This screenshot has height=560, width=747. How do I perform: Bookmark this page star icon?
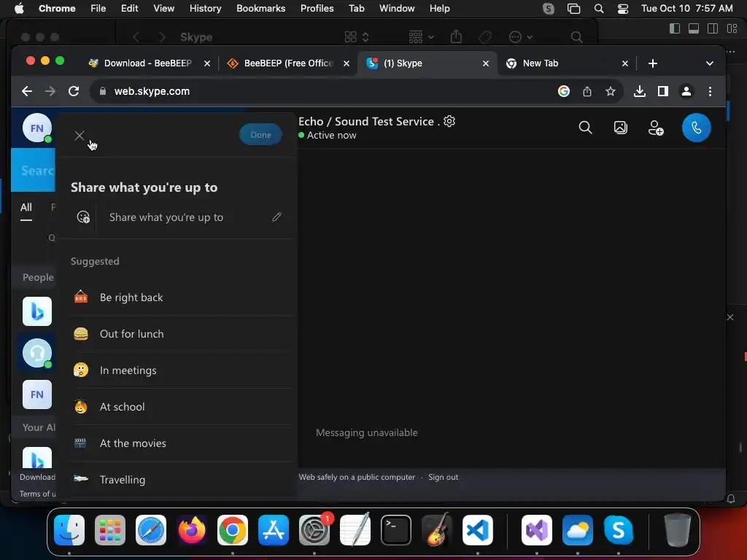tap(611, 91)
